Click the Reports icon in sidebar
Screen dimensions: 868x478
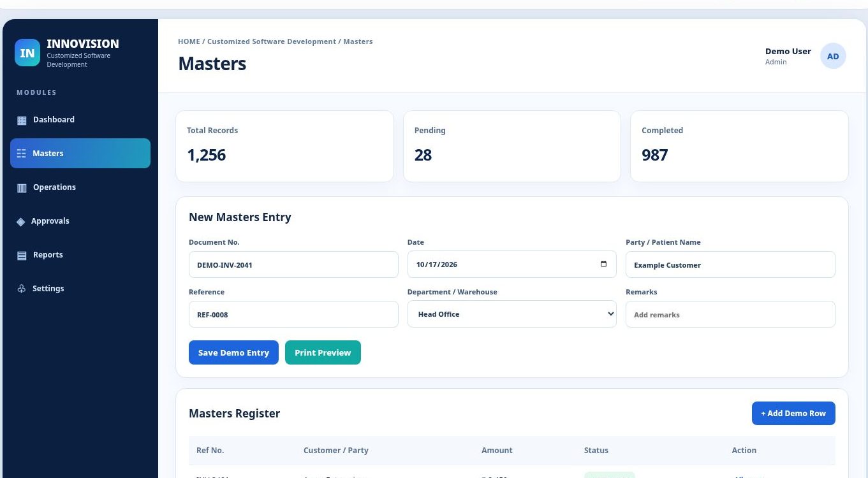tap(22, 255)
